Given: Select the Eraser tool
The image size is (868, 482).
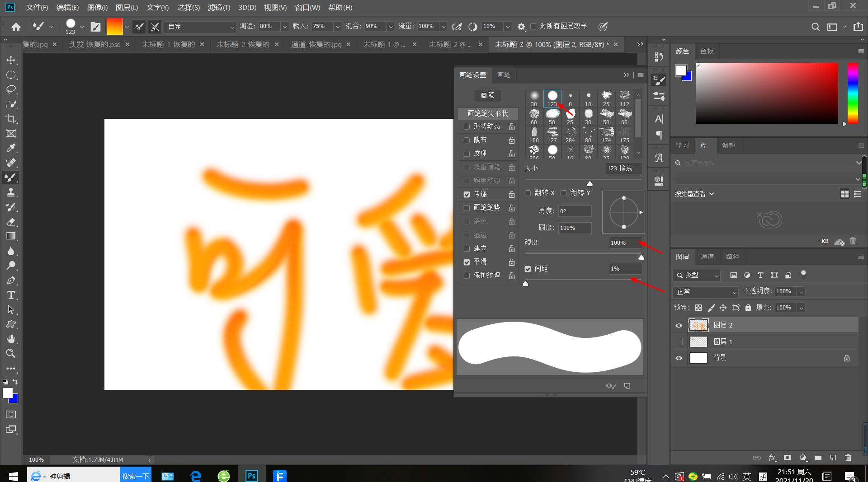Looking at the screenshot, I should tap(11, 222).
